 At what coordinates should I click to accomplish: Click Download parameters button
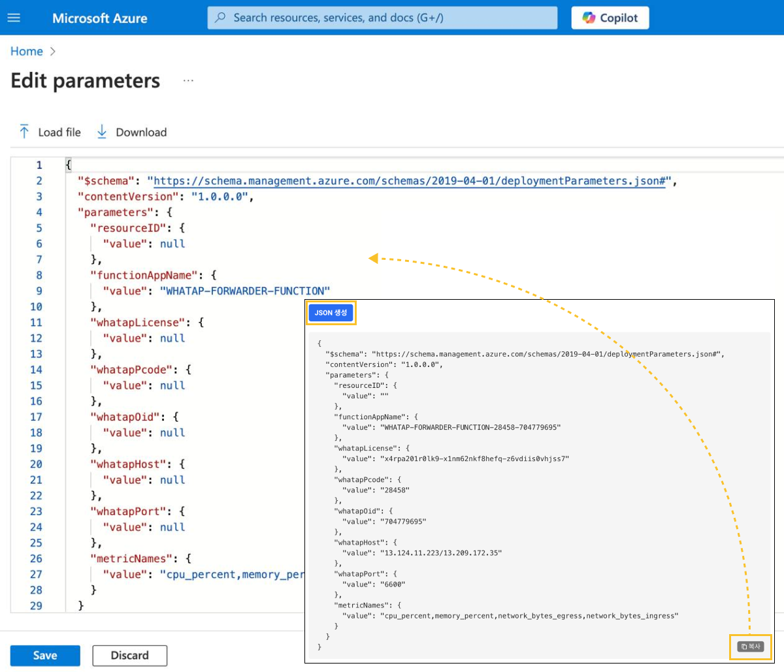point(132,132)
